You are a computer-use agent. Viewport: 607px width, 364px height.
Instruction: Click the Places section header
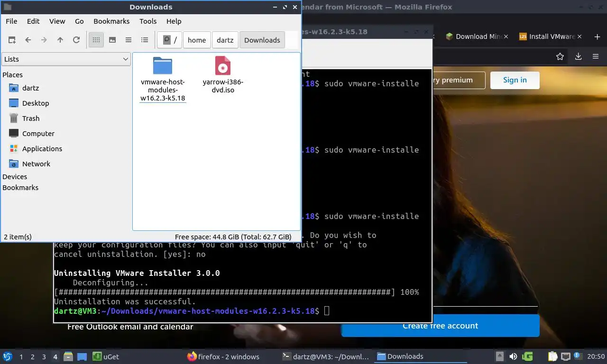tap(12, 75)
